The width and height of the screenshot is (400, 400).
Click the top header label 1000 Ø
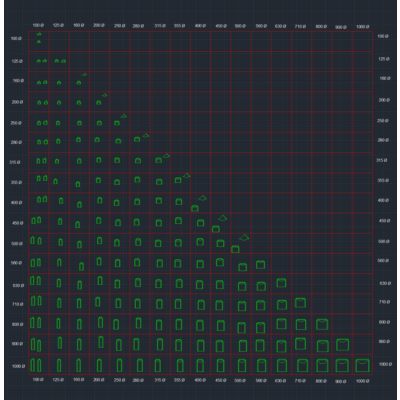[x=362, y=26]
